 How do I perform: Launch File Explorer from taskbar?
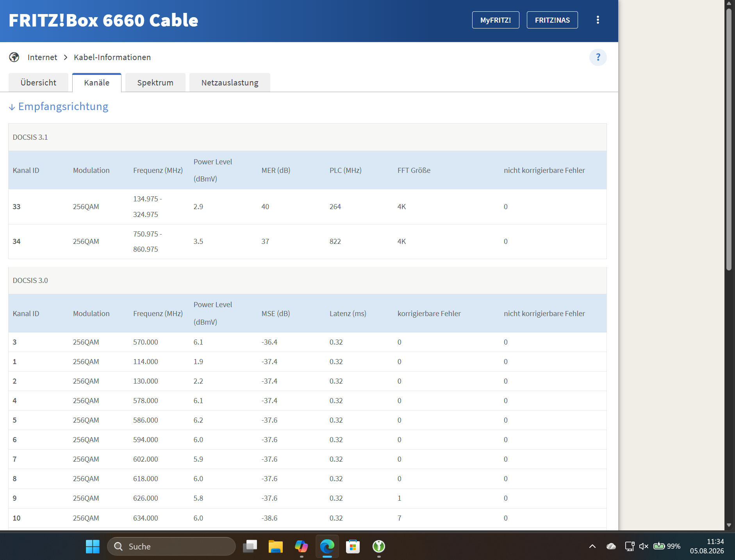[x=276, y=546]
